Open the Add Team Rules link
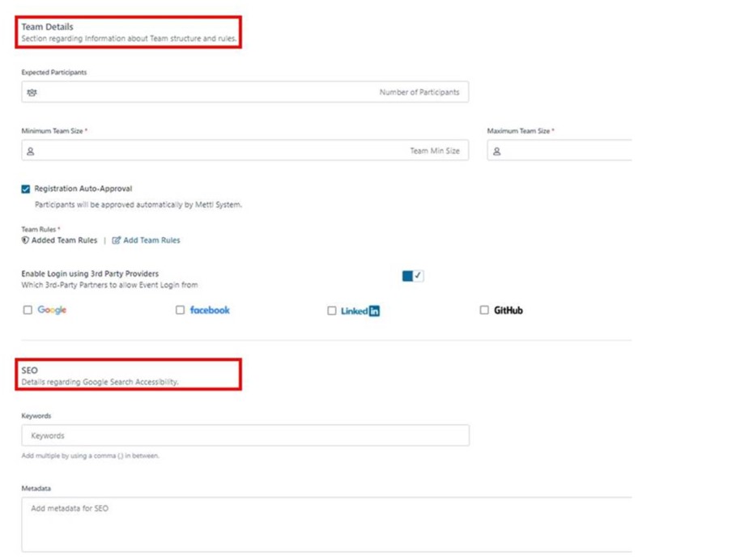This screenshot has height=560, width=736. [151, 240]
